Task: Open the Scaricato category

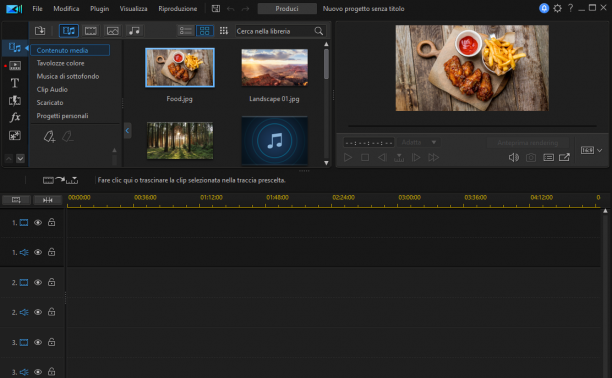Action: click(x=50, y=103)
